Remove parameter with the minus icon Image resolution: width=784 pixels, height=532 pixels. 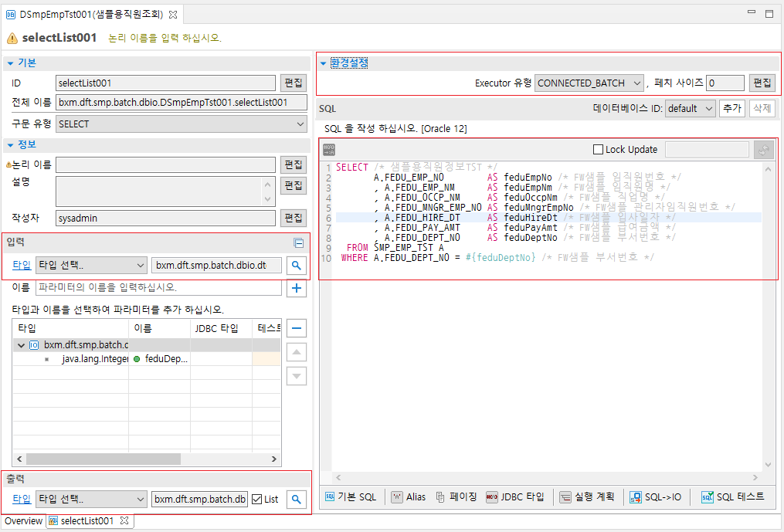[296, 328]
